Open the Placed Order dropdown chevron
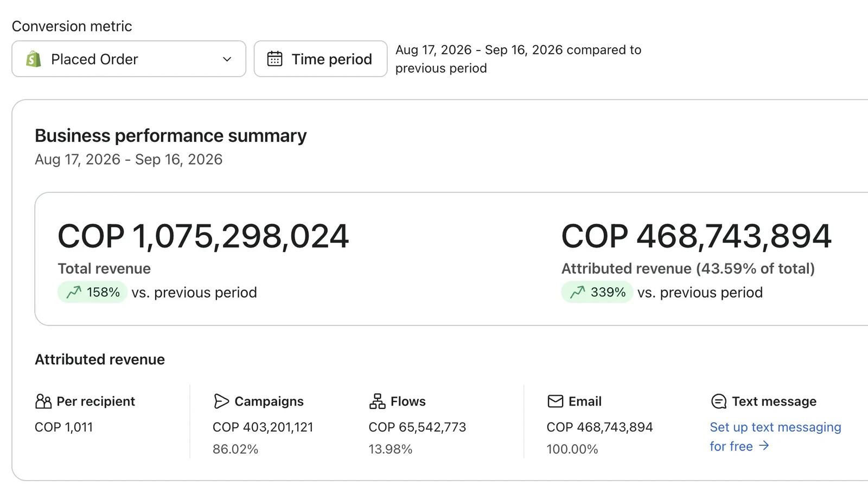 (227, 59)
